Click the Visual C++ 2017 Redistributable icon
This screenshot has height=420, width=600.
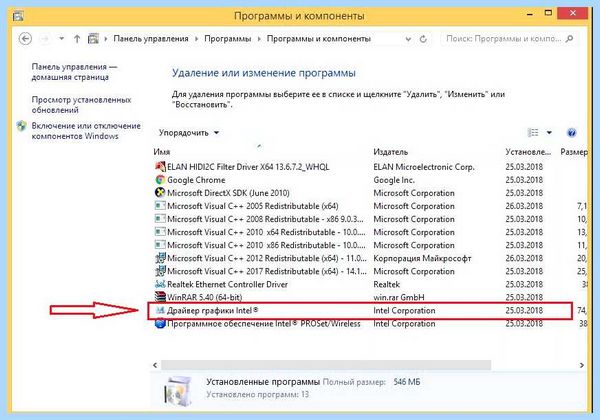pyautogui.click(x=160, y=271)
